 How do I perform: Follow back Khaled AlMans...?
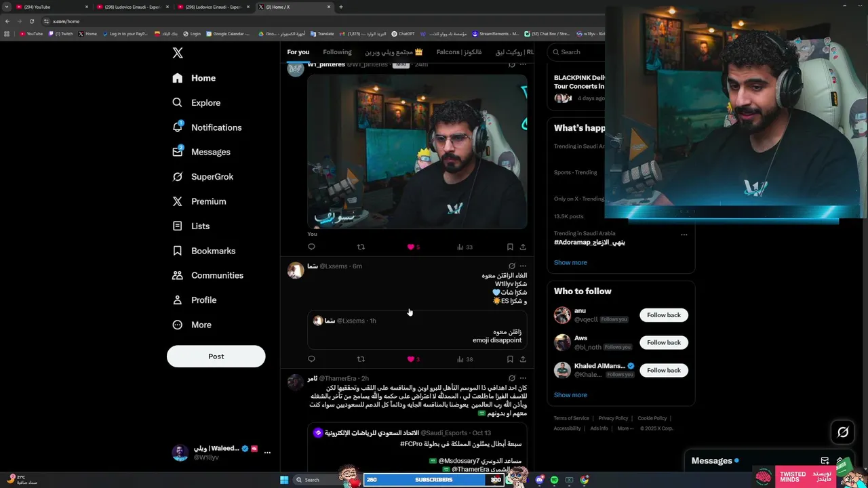663,370
